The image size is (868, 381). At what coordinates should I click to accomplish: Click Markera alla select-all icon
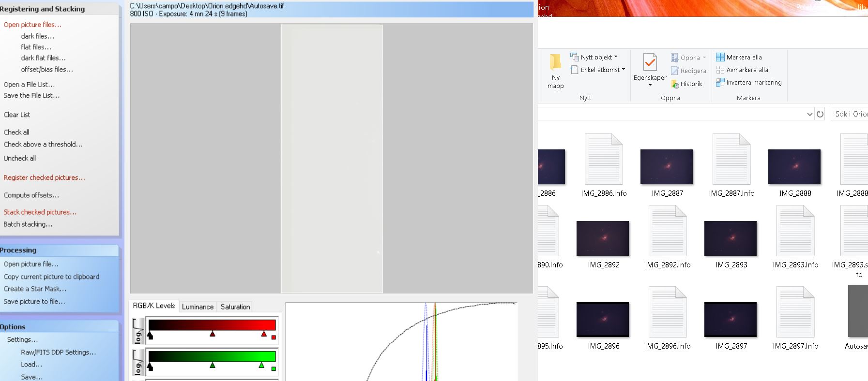[x=720, y=57]
